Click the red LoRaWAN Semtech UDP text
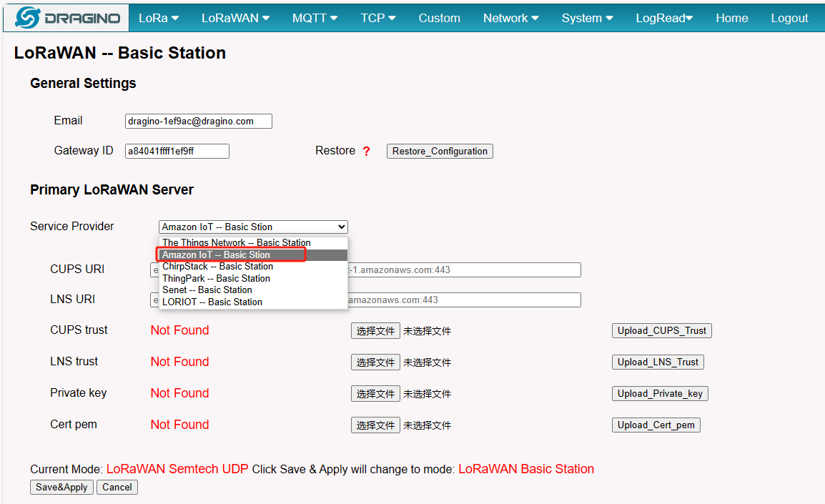The height and width of the screenshot is (504, 825). pyautogui.click(x=177, y=469)
